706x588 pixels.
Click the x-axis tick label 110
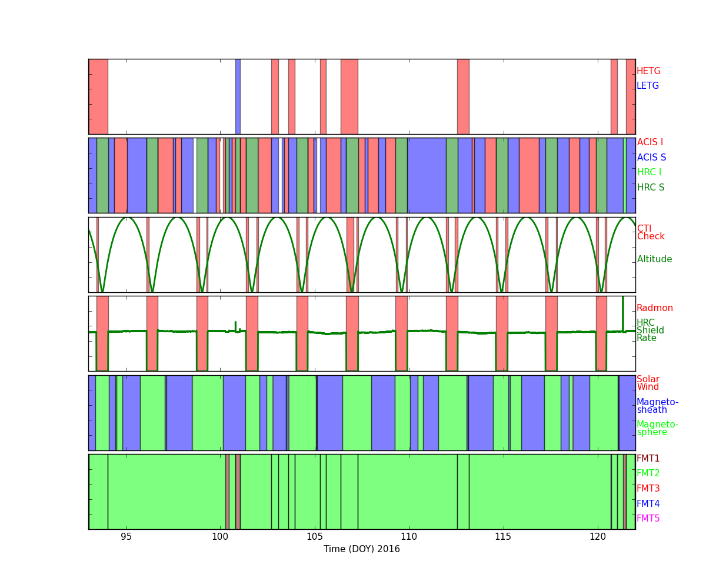(x=409, y=536)
